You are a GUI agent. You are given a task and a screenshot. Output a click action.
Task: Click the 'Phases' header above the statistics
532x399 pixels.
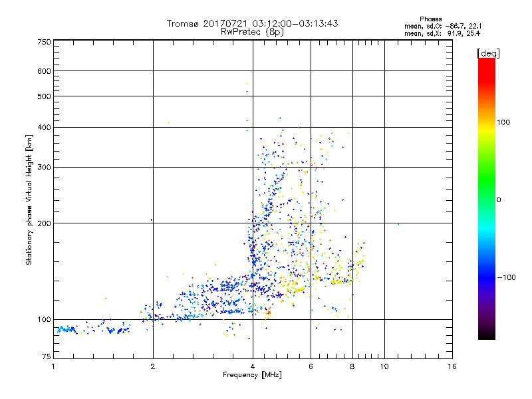[x=430, y=19]
